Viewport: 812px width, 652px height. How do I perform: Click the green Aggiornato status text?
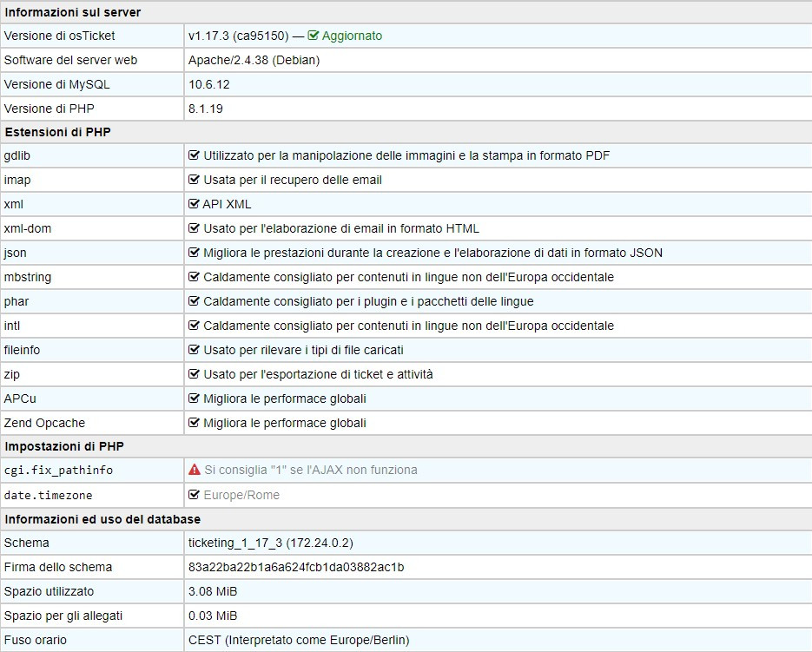coord(352,36)
